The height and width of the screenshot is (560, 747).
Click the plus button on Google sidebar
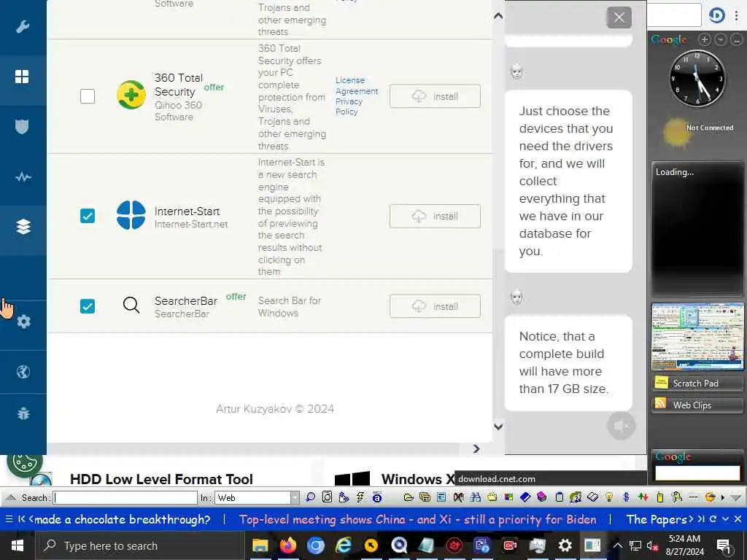(705, 39)
